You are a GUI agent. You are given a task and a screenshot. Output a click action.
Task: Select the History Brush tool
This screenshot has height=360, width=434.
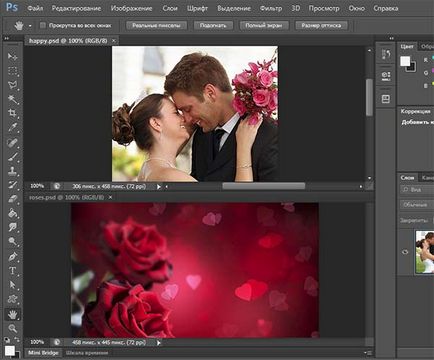pos(12,185)
